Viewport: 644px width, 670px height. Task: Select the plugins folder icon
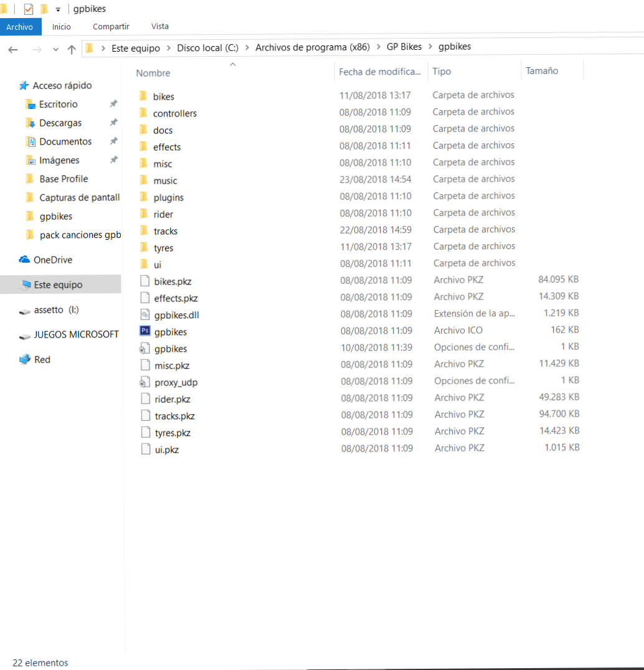tap(144, 197)
